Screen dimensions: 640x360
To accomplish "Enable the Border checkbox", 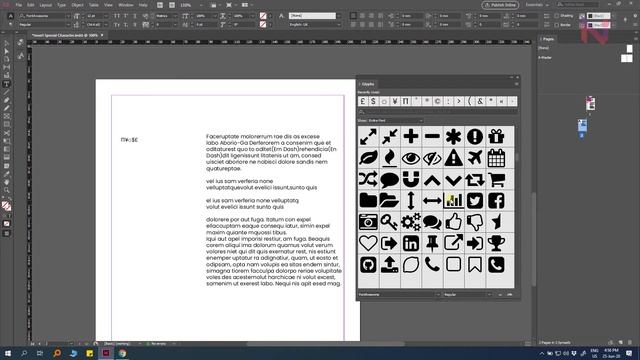I will tap(556, 24).
